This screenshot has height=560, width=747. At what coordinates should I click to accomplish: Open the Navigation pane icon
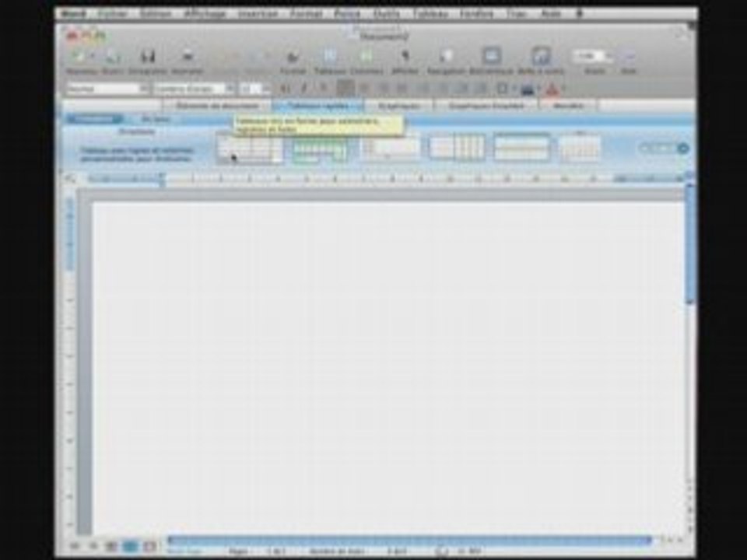click(446, 57)
